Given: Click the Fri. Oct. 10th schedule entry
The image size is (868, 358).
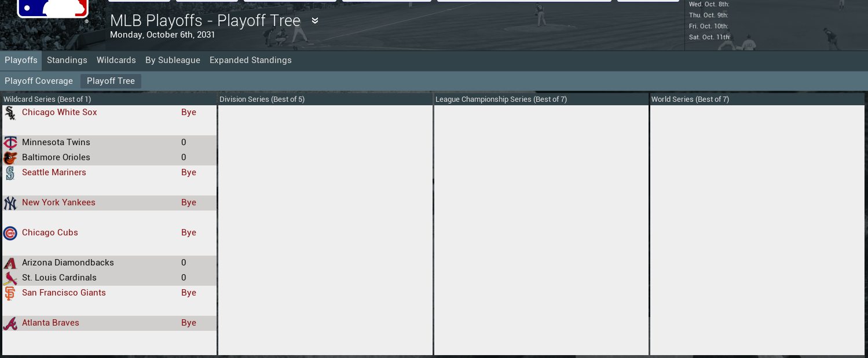Looking at the screenshot, I should [x=709, y=26].
